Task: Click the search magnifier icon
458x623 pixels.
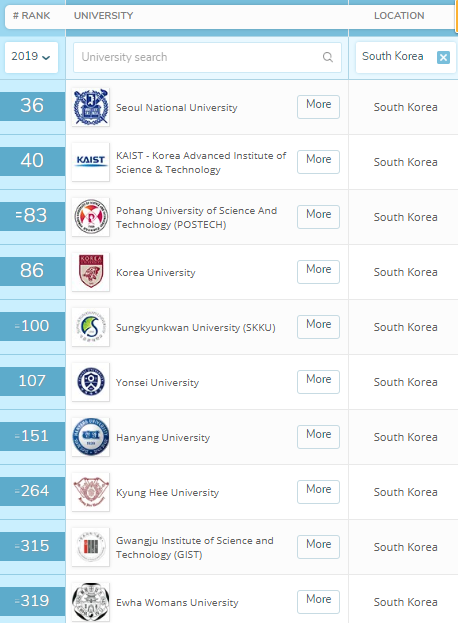Action: [328, 57]
